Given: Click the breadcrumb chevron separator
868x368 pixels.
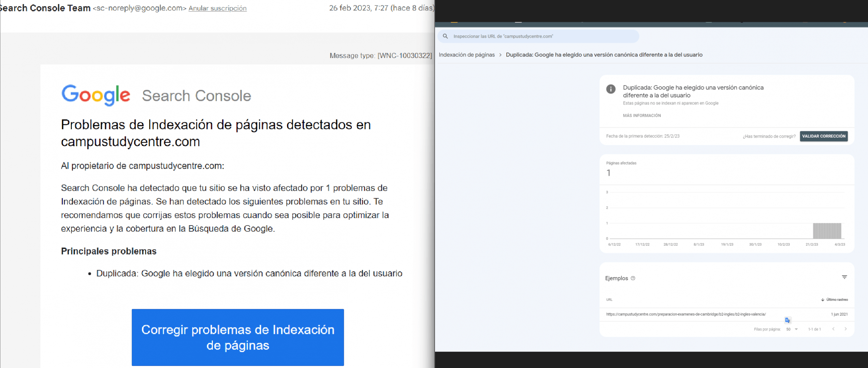Looking at the screenshot, I should click(x=500, y=55).
